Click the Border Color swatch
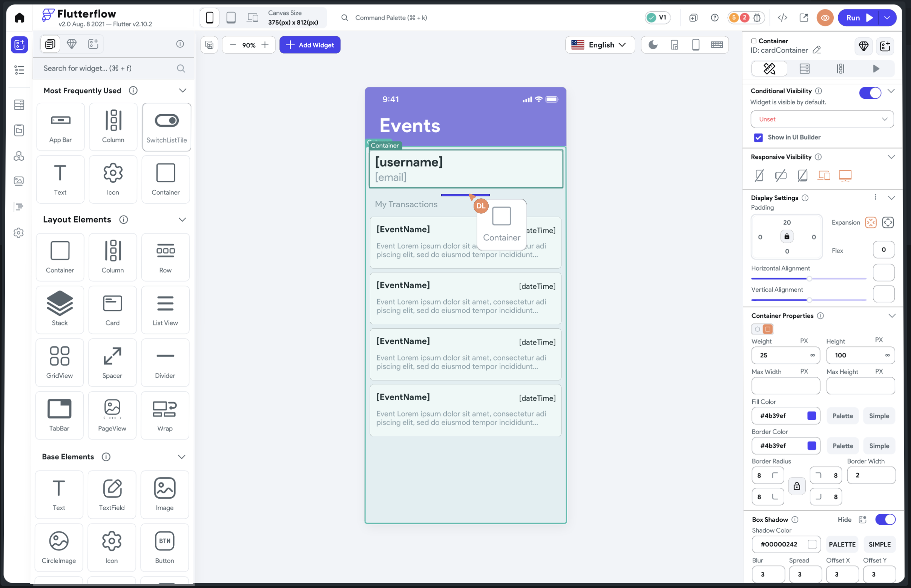This screenshot has width=911, height=588. click(812, 446)
